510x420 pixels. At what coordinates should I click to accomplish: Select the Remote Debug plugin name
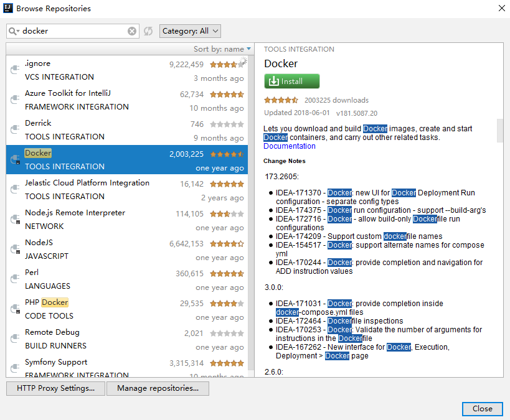coord(52,332)
